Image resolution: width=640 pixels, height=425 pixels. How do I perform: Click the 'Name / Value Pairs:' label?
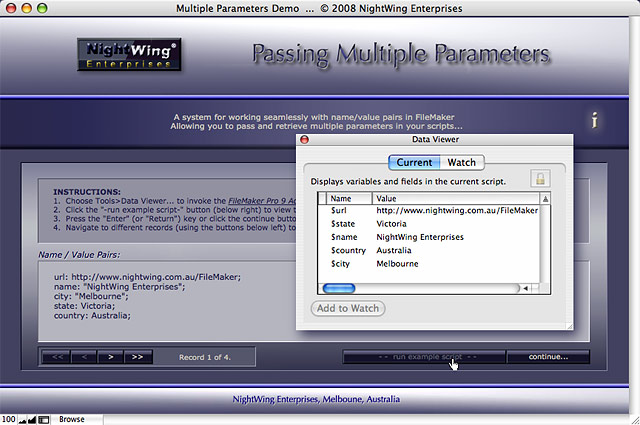79,255
